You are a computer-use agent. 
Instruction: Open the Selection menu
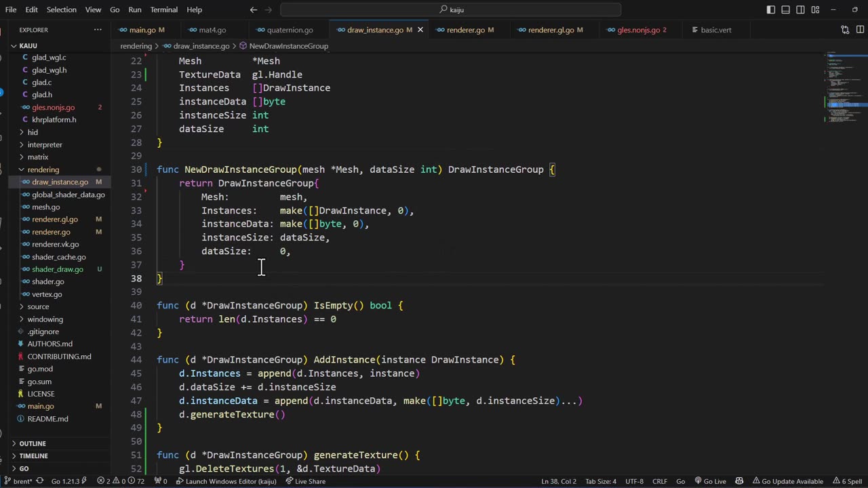coord(62,9)
